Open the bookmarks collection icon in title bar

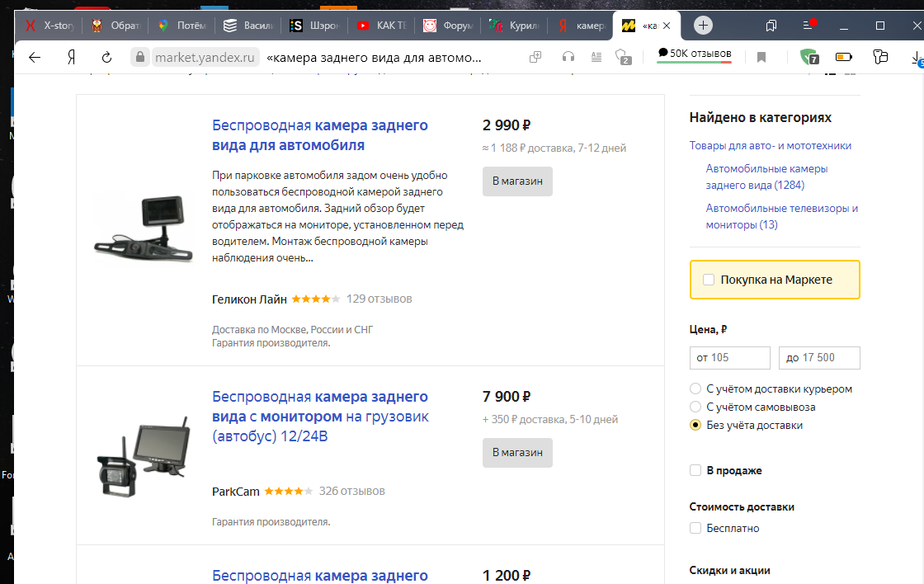point(771,26)
